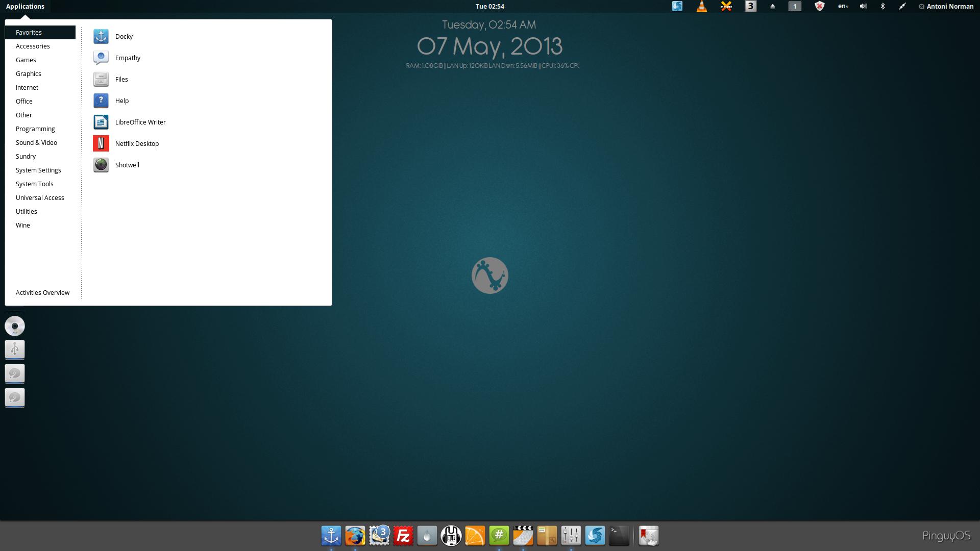This screenshot has width=980, height=551.
Task: Open FileZilla in the dock
Action: [403, 536]
